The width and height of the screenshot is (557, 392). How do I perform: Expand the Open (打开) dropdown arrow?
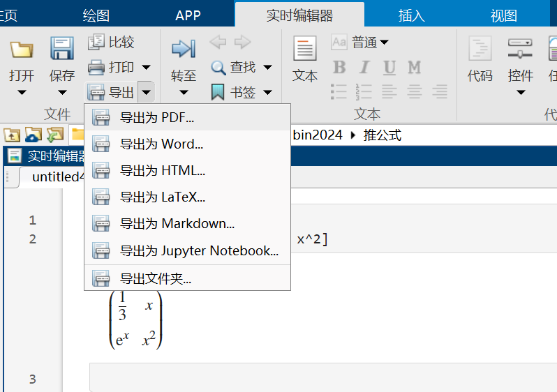22,93
